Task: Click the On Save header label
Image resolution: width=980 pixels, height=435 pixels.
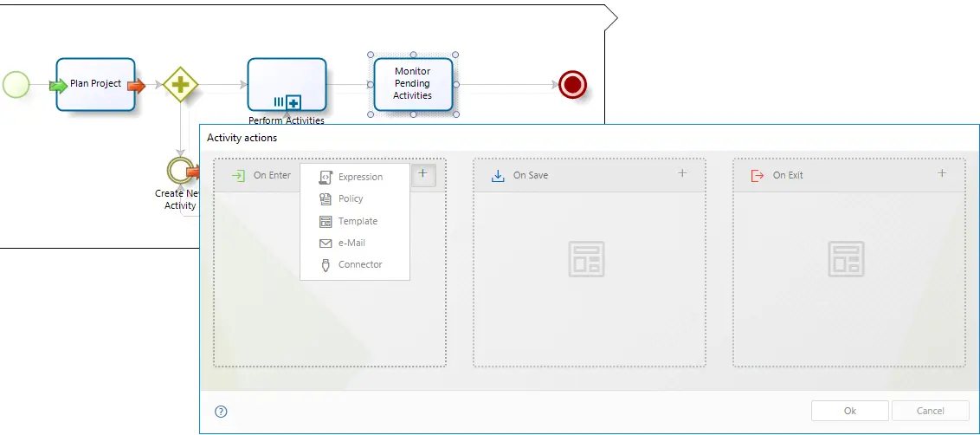Action: click(x=531, y=176)
